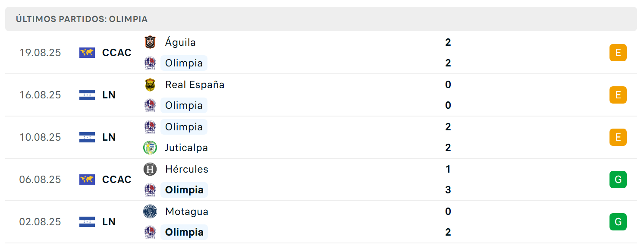
Task: Click the CCAC world flag icon on 19.08.25
Action: tap(87, 53)
